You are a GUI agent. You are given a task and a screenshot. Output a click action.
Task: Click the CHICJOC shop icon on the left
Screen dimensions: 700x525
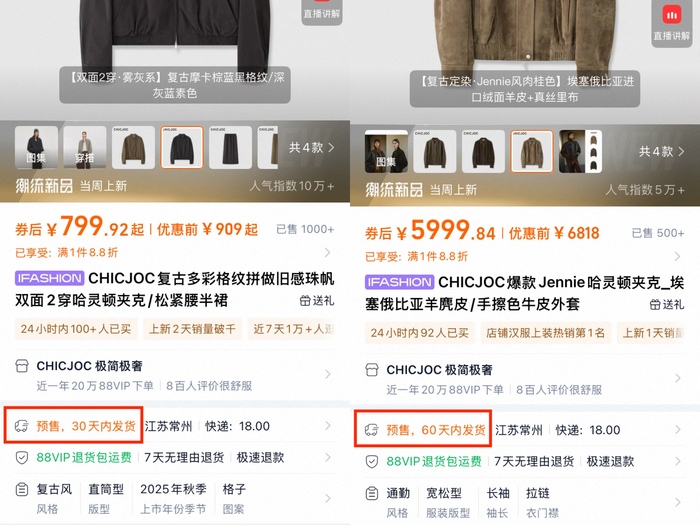tap(22, 366)
